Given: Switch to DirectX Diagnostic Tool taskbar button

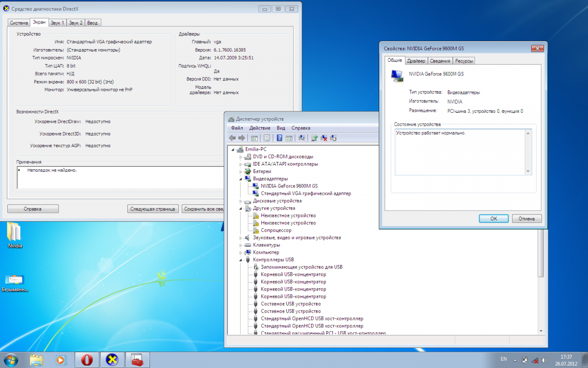Looking at the screenshot, I should 113,360.
